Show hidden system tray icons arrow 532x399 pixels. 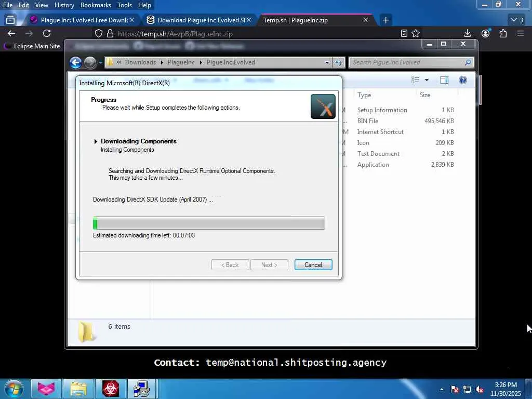442,389
